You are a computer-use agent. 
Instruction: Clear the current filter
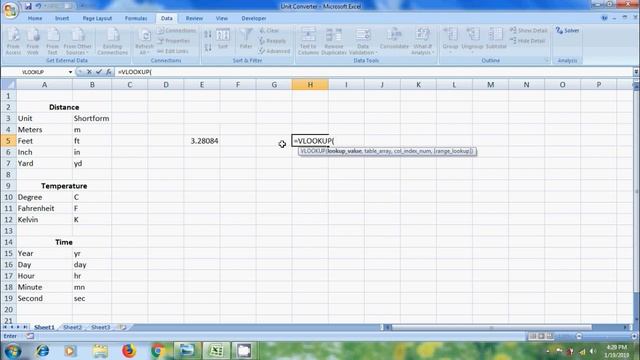click(269, 31)
